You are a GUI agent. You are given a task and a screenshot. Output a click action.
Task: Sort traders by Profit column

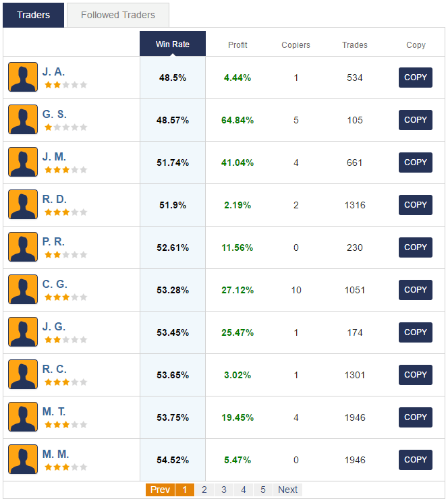coord(237,45)
